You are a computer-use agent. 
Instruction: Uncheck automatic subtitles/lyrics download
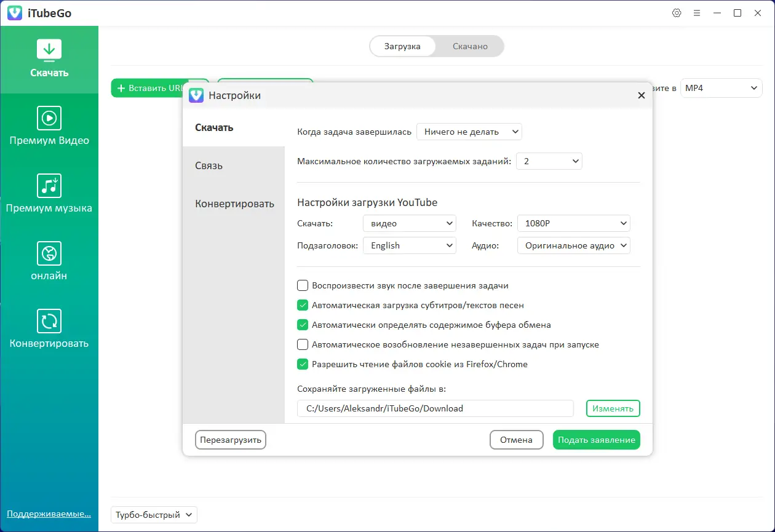(303, 305)
